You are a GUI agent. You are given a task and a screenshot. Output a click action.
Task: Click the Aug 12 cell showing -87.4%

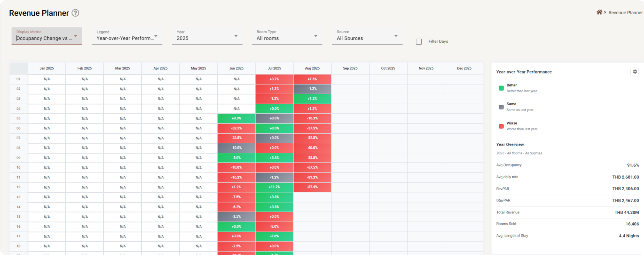(312, 187)
